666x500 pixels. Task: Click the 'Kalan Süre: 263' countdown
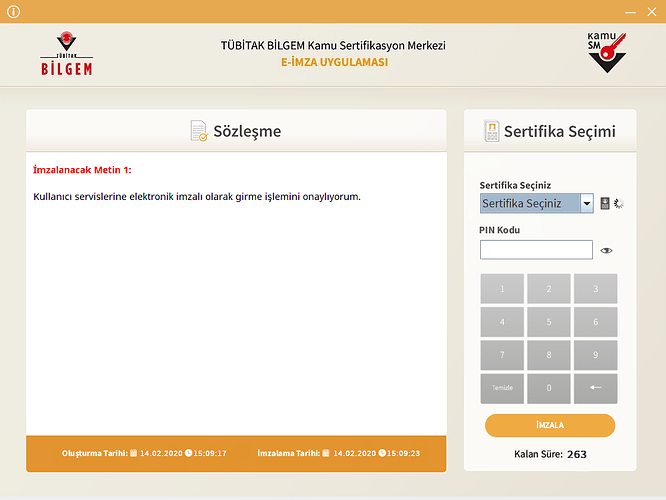(x=550, y=454)
